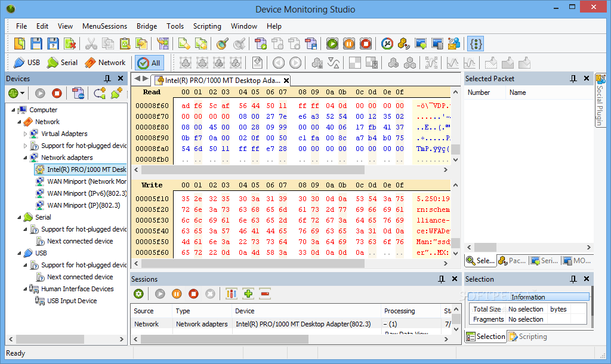Viewport: 611px width, 364px height.
Task: Click the Write view vertical scroll down arrow
Action: [455, 254]
